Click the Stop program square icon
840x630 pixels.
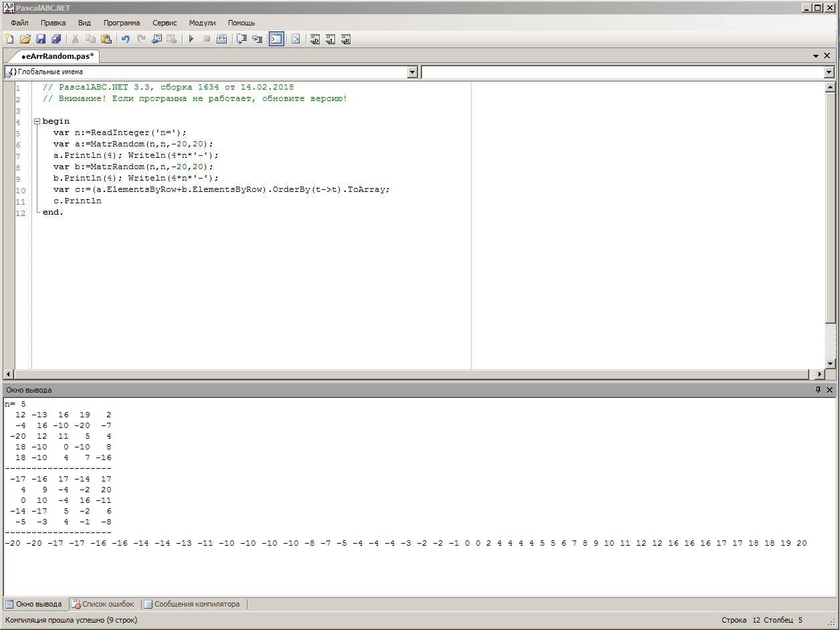point(207,39)
